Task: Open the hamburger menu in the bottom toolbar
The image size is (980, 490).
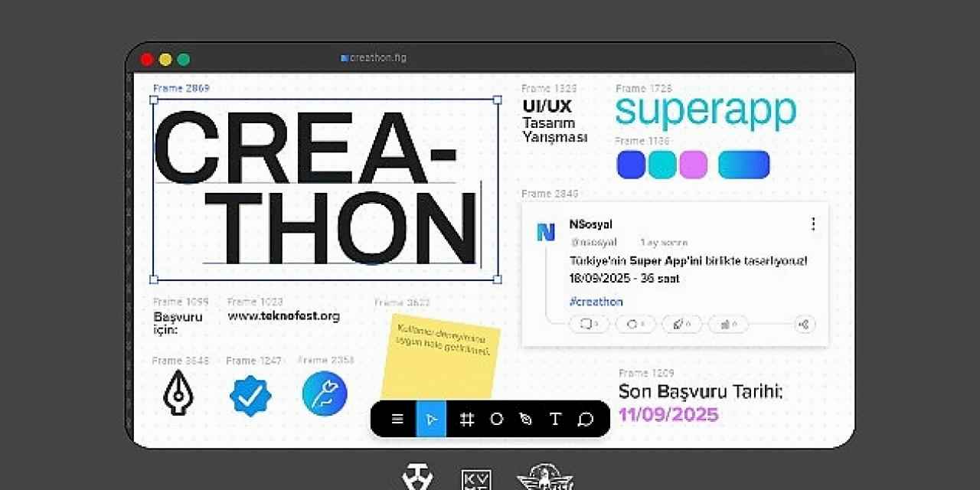Action: coord(397,419)
